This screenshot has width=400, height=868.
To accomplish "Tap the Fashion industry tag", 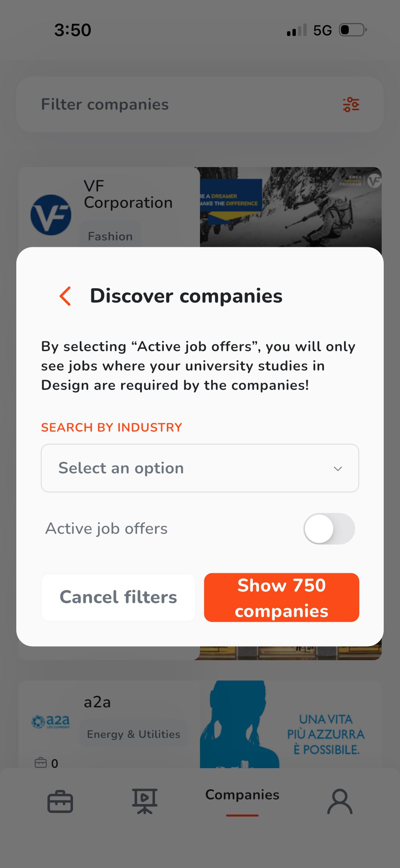I will (110, 236).
